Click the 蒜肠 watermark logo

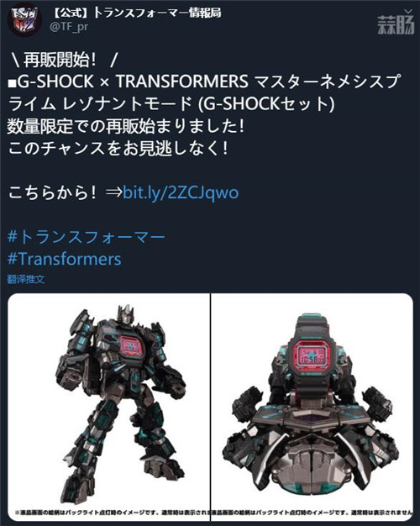[396, 25]
